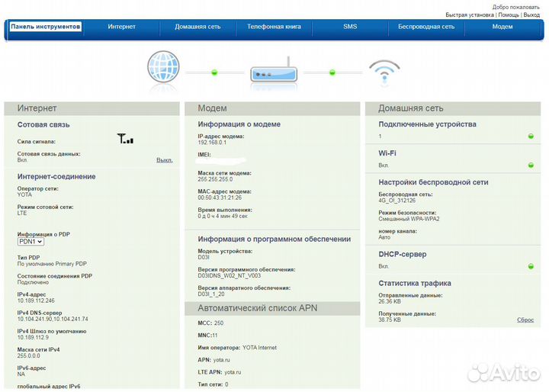Click the Выход logout link
The height and width of the screenshot is (392, 549).
531,14
